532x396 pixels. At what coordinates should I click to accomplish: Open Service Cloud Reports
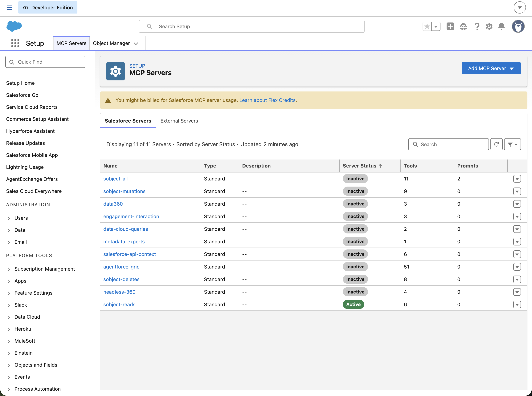[x=32, y=107]
